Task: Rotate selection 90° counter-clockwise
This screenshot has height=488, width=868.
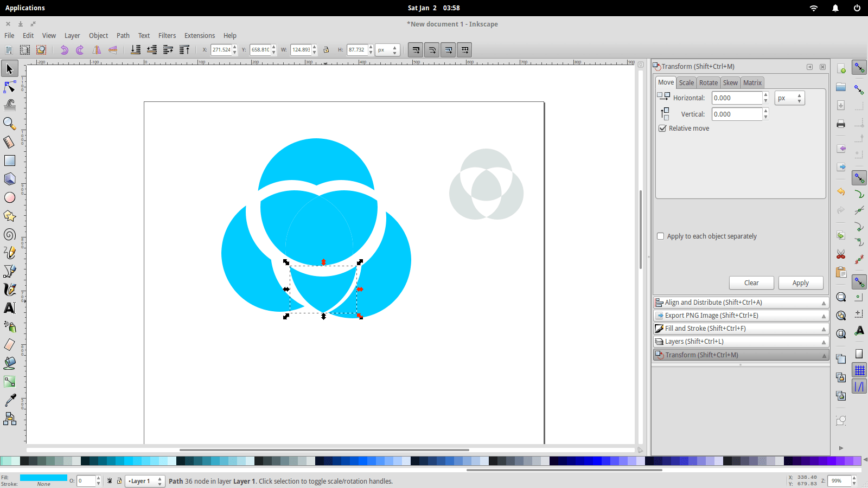Action: click(64, 50)
